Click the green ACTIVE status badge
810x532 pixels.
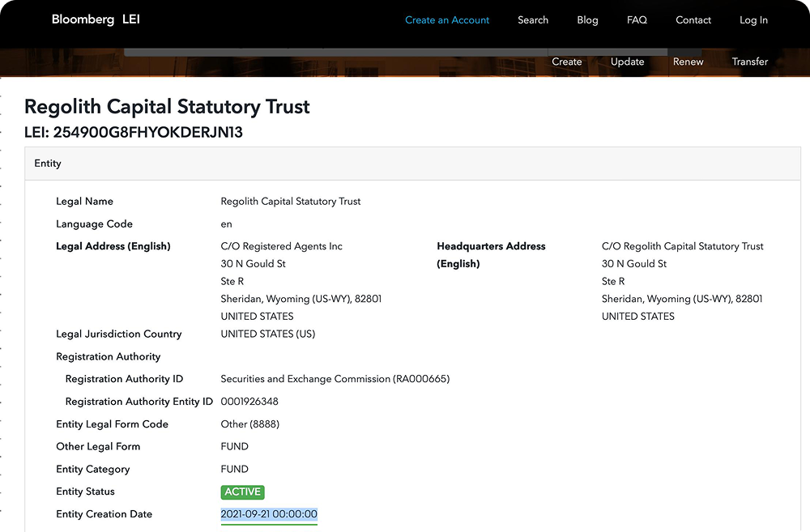click(x=243, y=492)
